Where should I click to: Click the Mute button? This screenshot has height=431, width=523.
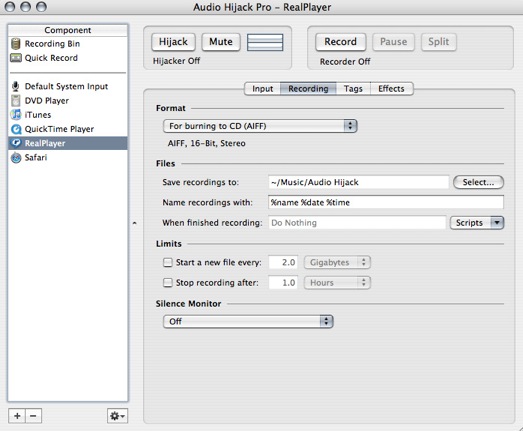(x=221, y=42)
